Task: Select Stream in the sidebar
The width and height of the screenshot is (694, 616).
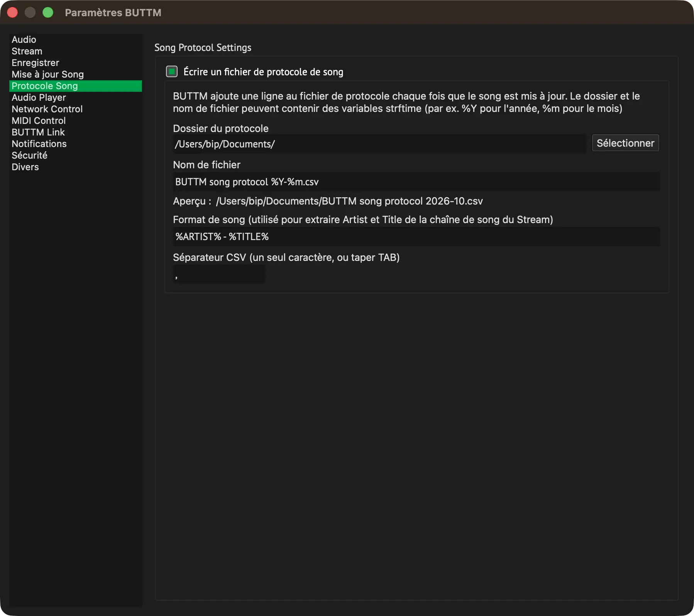Action: tap(76, 51)
